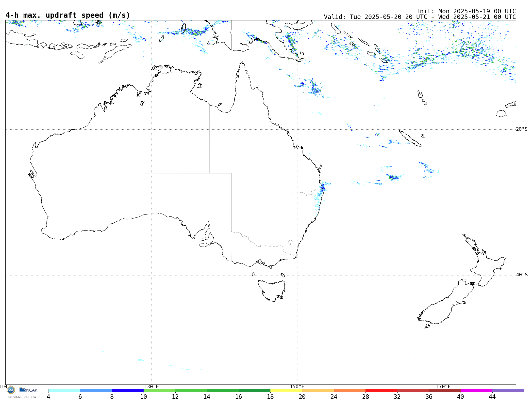Click the colorbar tick label 4
The height and width of the screenshot is (400, 532).
(49, 397)
